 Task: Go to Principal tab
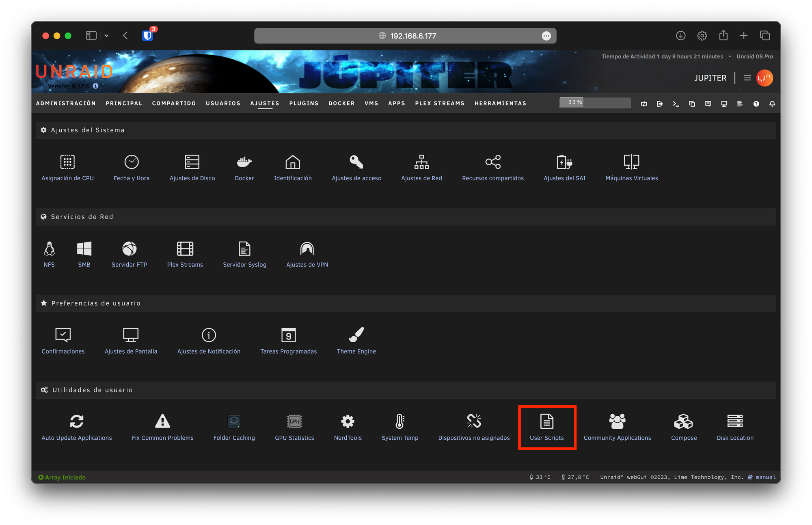tap(124, 103)
